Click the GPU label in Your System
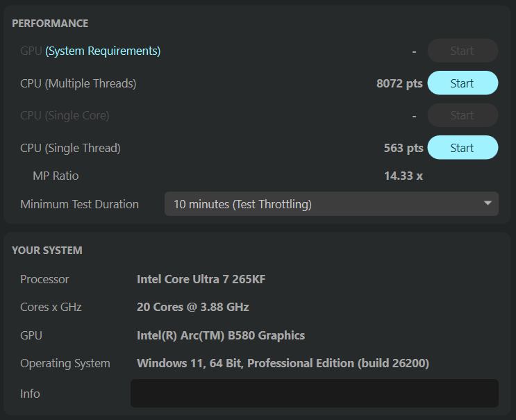Screen dimensions: 516x420 pos(31,335)
